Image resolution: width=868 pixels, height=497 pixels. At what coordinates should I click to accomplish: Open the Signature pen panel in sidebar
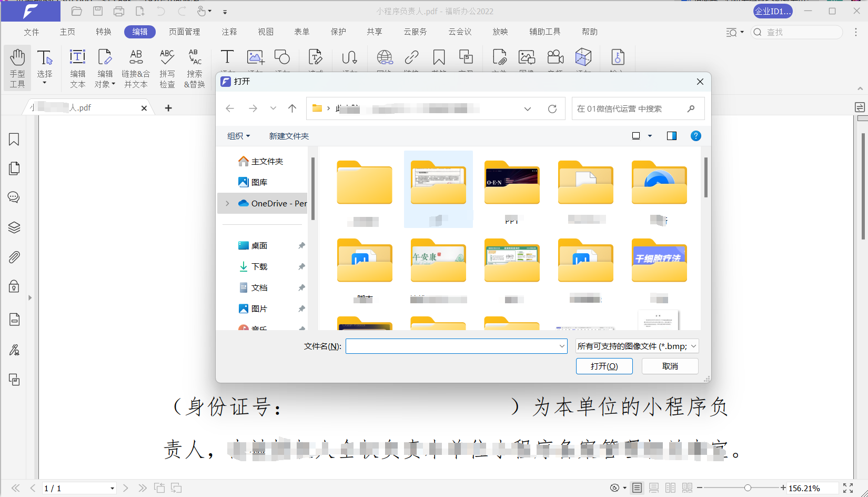coord(14,350)
